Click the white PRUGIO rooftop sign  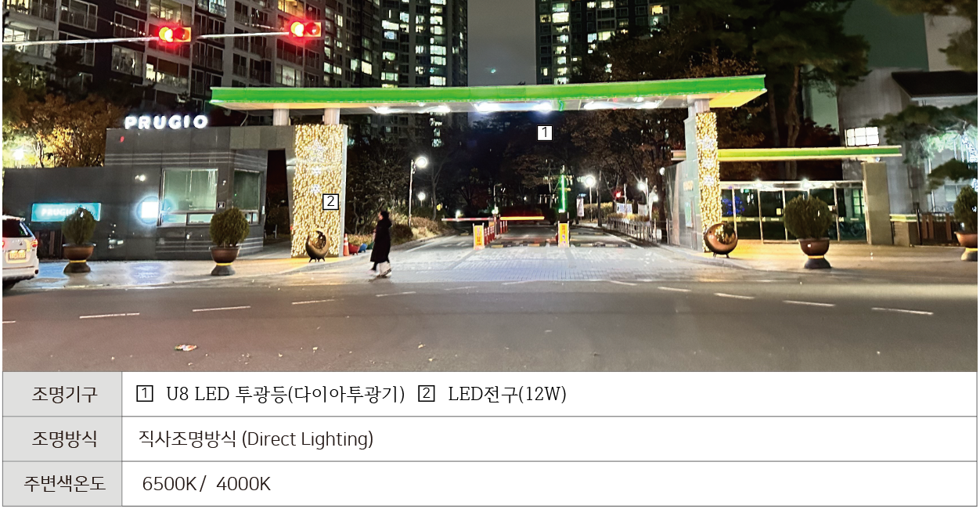[x=166, y=122]
